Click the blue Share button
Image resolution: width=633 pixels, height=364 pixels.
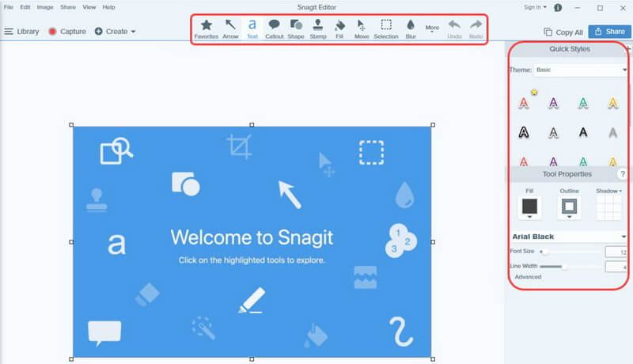coord(609,32)
